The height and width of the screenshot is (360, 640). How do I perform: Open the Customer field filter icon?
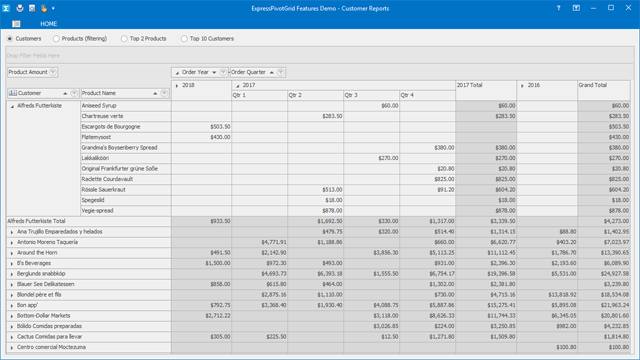[x=74, y=93]
